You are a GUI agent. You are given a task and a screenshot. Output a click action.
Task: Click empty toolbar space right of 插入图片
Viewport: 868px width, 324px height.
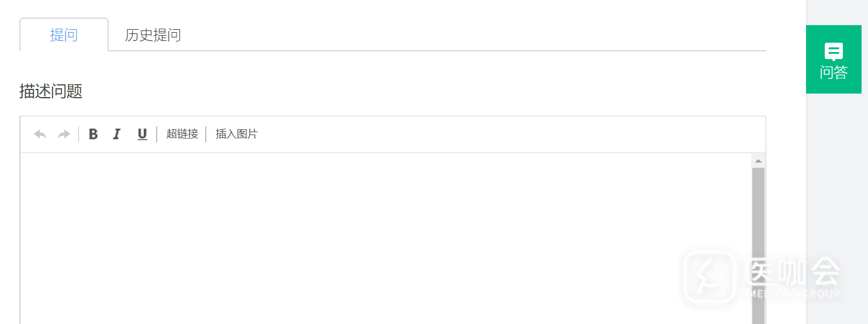509,135
